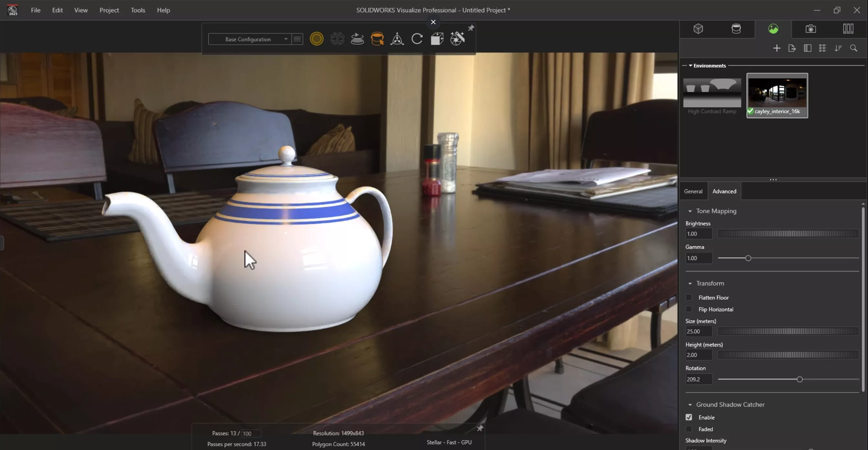Select the orange appearance selection tool
The width and height of the screenshot is (868, 450).
[x=377, y=39]
